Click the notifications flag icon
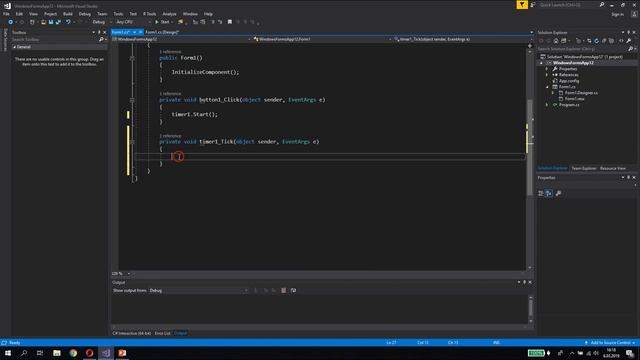The width and height of the screenshot is (640, 360). (522, 5)
